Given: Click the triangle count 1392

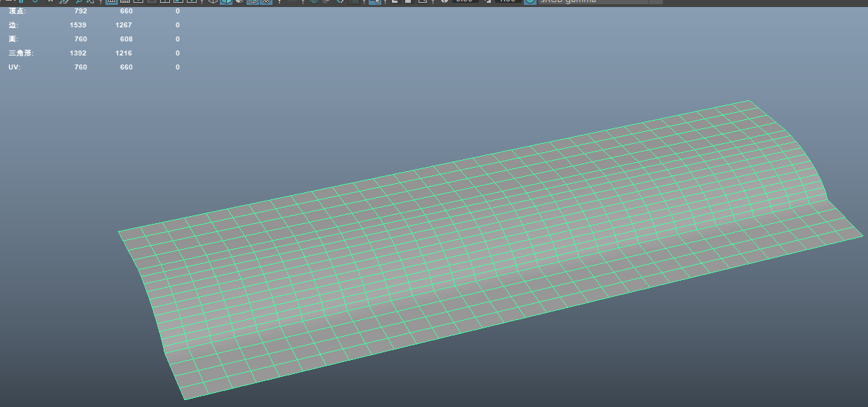Looking at the screenshot, I should pos(78,53).
